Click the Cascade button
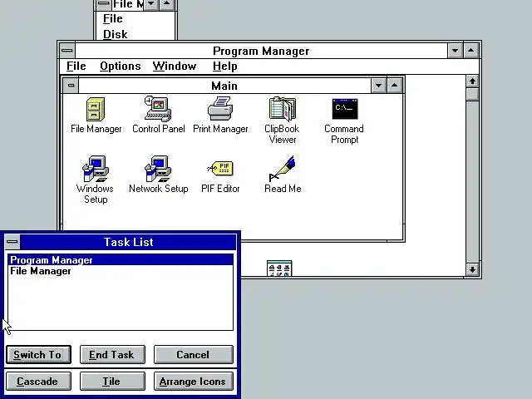Screen dimensions: 532x399 [38, 382]
